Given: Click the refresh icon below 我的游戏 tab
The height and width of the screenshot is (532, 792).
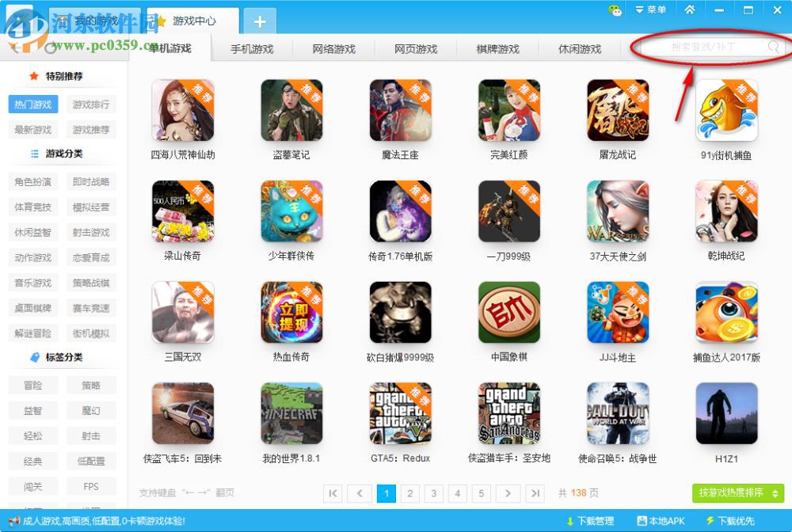Looking at the screenshot, I should click(50, 47).
